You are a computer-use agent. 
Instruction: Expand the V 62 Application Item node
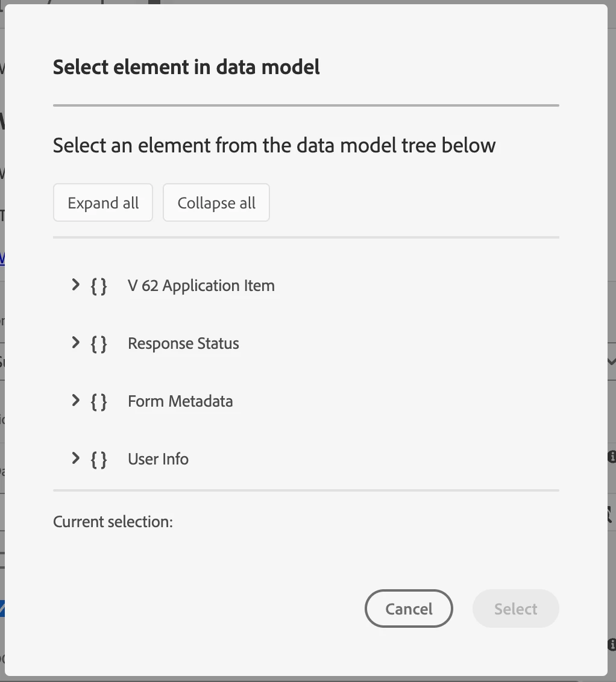click(x=75, y=285)
